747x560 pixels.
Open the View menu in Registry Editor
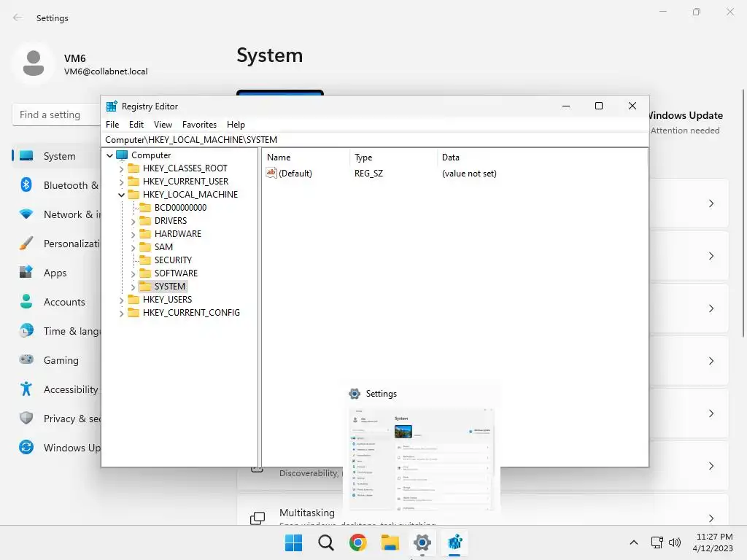(x=163, y=125)
